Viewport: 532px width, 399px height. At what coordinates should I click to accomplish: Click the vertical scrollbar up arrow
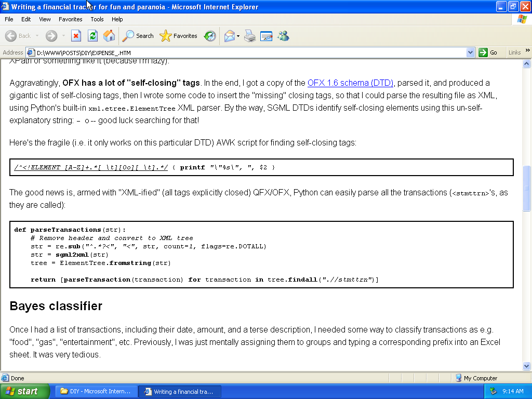(x=527, y=63)
